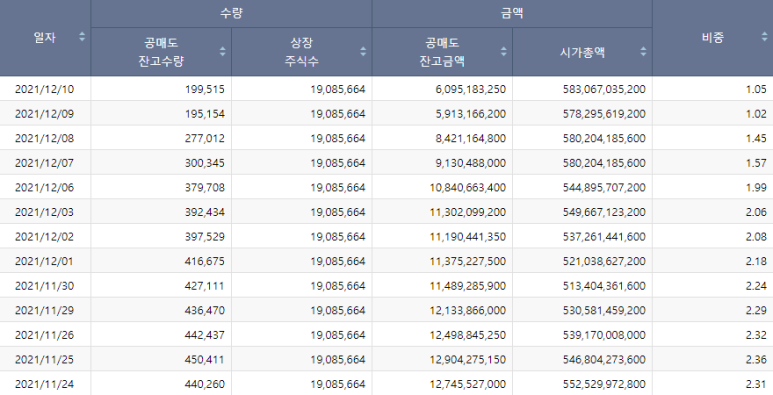
Task: Select date 2021/12/08
Action: (44, 139)
